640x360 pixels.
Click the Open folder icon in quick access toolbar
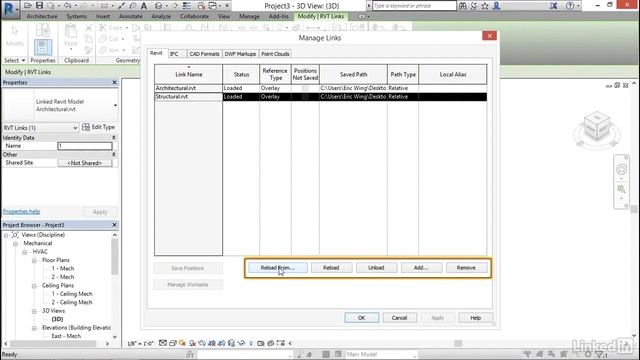28,6
